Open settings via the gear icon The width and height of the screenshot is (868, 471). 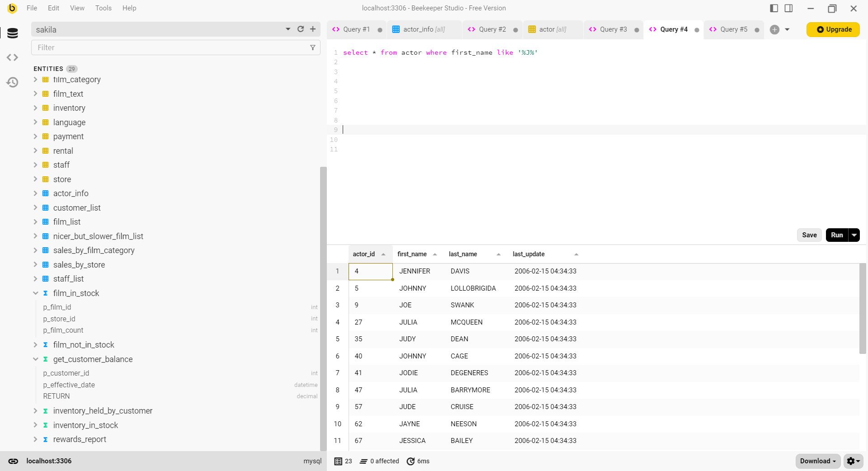pos(851,461)
